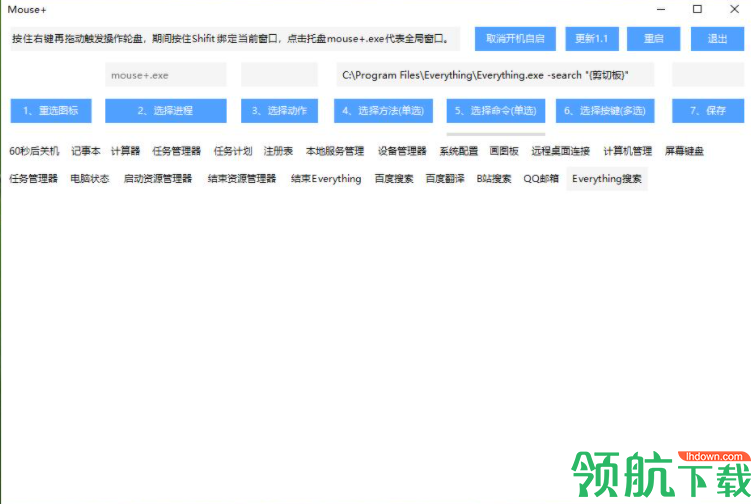Screen dimensions: 751x504
Task: Focus the empty field above 保存
Action: point(708,75)
